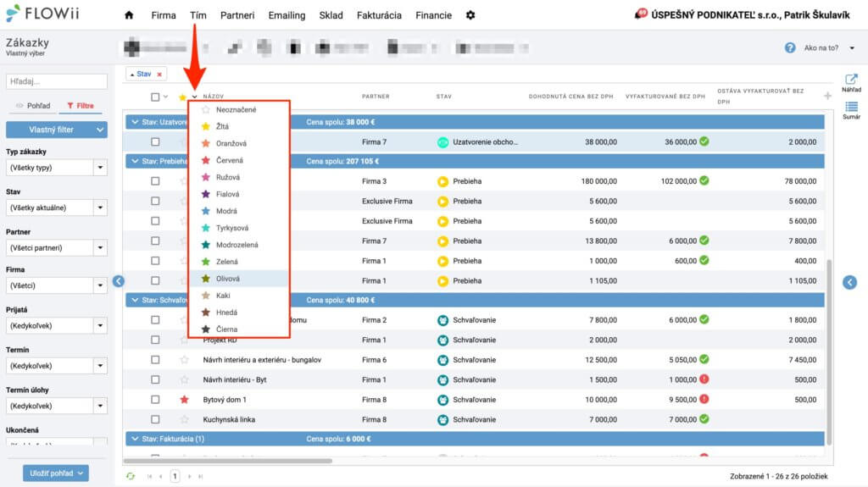Star the Návrh interiéru - Byt row
The image size is (868, 487).
184,379
